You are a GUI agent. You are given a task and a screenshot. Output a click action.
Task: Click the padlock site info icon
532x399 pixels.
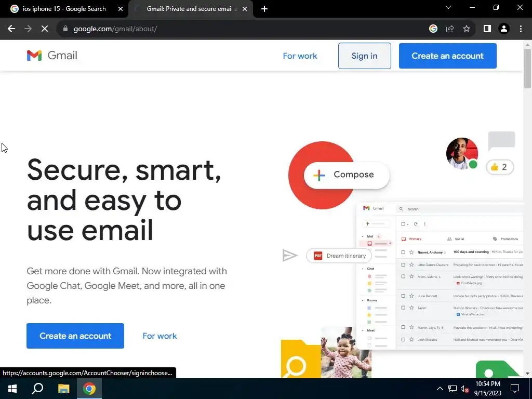[x=65, y=29]
